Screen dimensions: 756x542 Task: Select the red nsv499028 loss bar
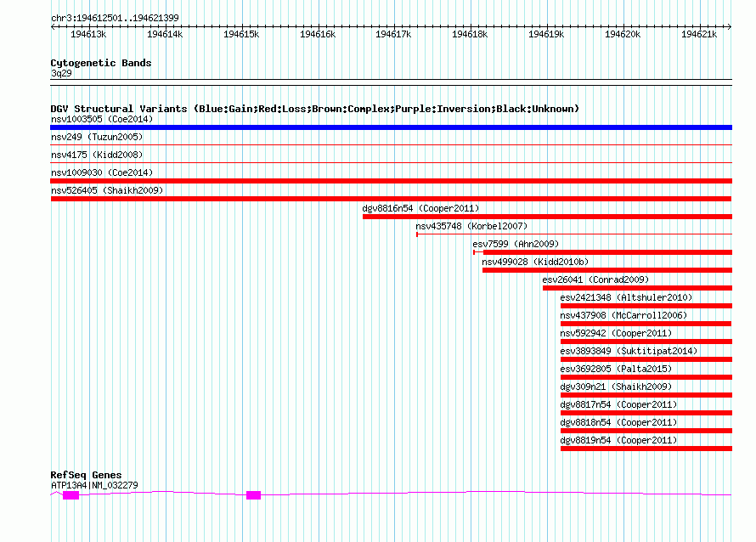coord(607,270)
